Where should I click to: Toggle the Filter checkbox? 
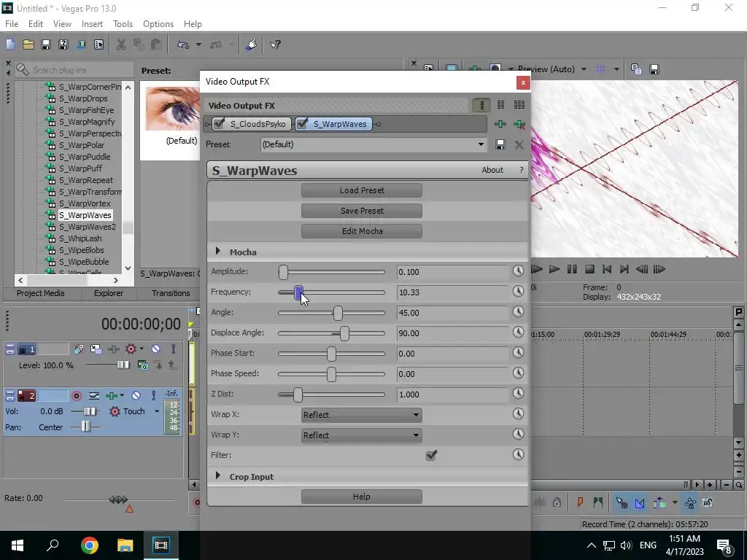[431, 455]
